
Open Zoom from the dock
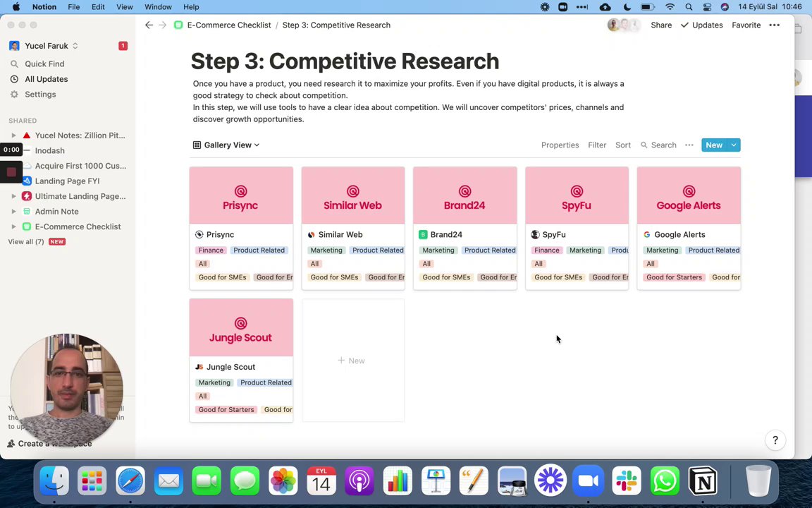pyautogui.click(x=589, y=481)
